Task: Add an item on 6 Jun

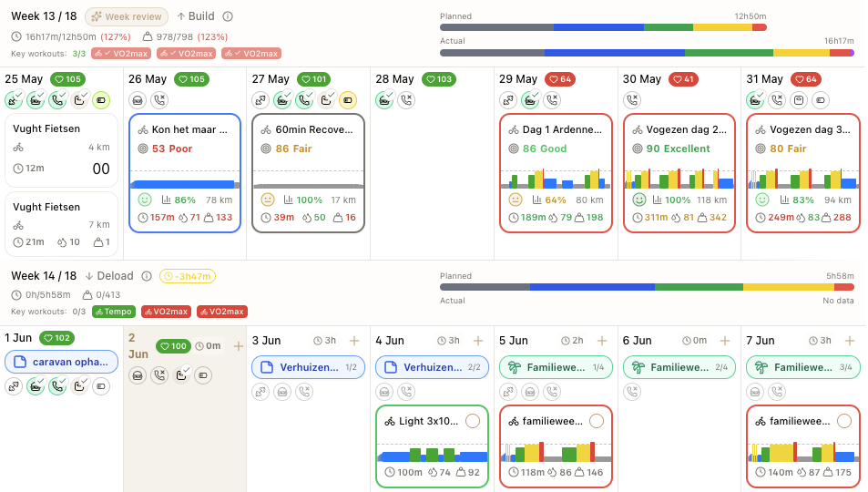Action: (725, 341)
